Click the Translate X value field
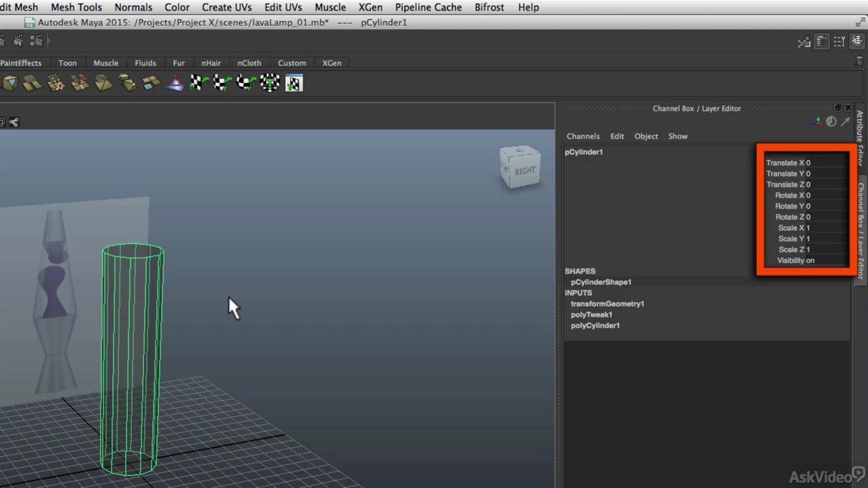The image size is (868, 488). [x=825, y=163]
